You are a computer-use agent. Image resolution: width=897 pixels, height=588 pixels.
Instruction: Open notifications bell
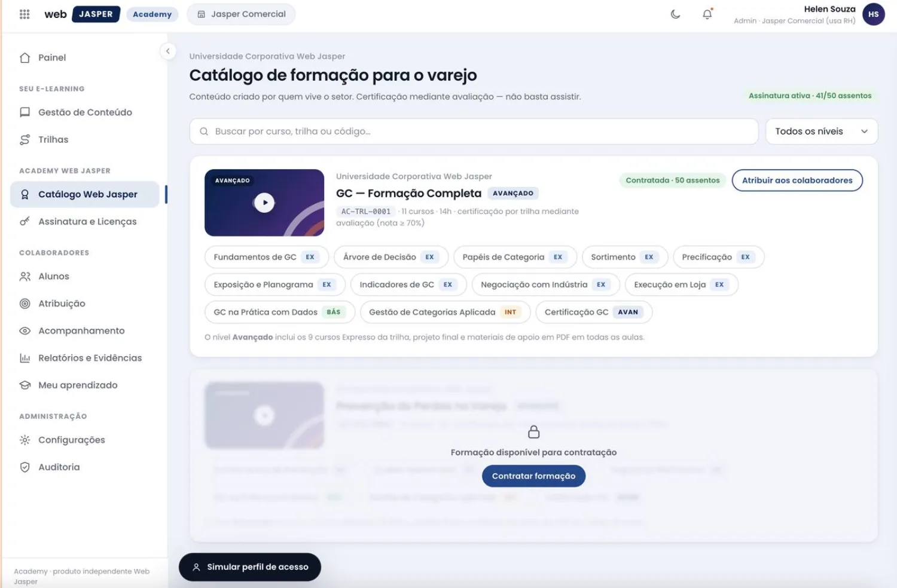pyautogui.click(x=707, y=14)
